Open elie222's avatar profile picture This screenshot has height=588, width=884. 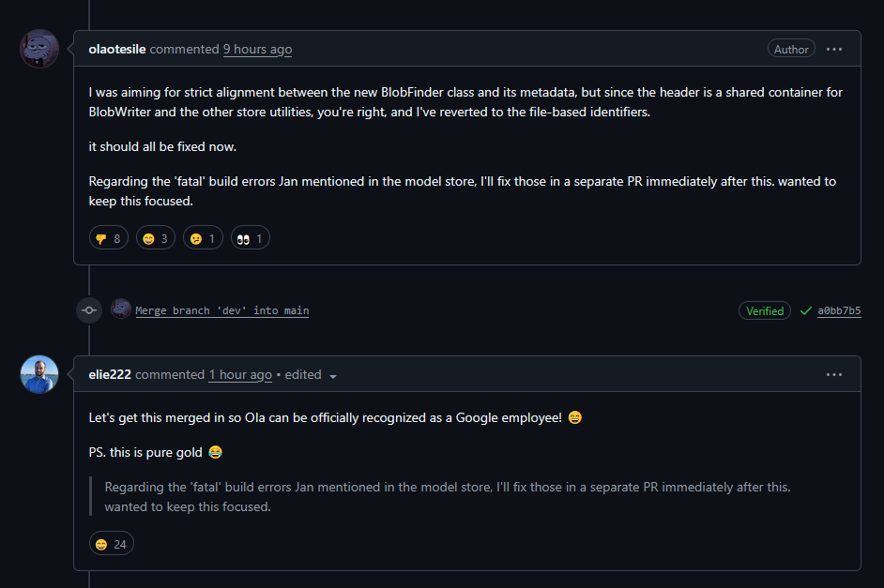pos(39,374)
